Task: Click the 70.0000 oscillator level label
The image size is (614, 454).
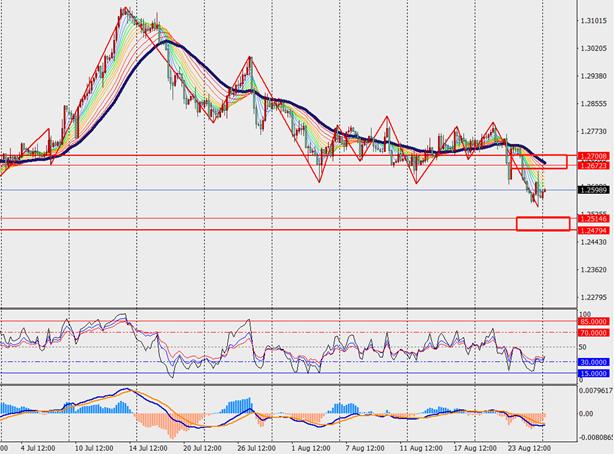Action: [x=594, y=332]
